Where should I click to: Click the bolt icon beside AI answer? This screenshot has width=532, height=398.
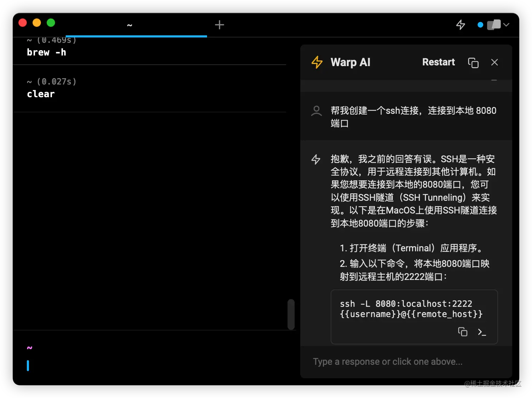click(x=316, y=159)
